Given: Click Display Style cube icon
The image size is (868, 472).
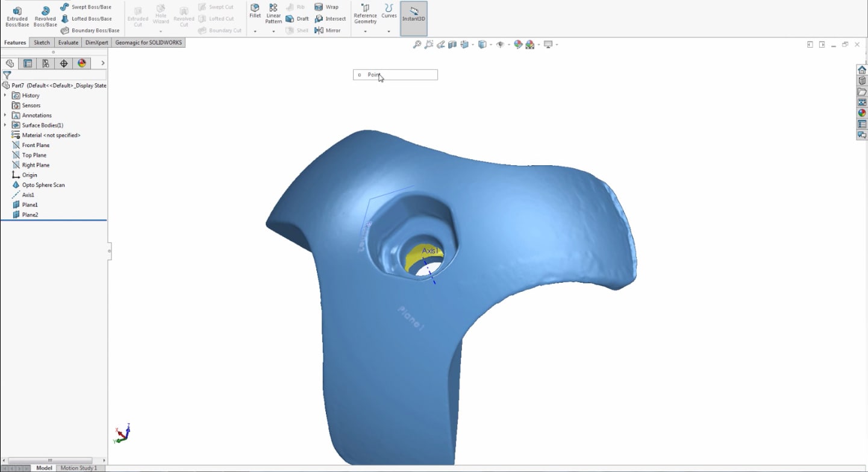Looking at the screenshot, I should pyautogui.click(x=482, y=45).
